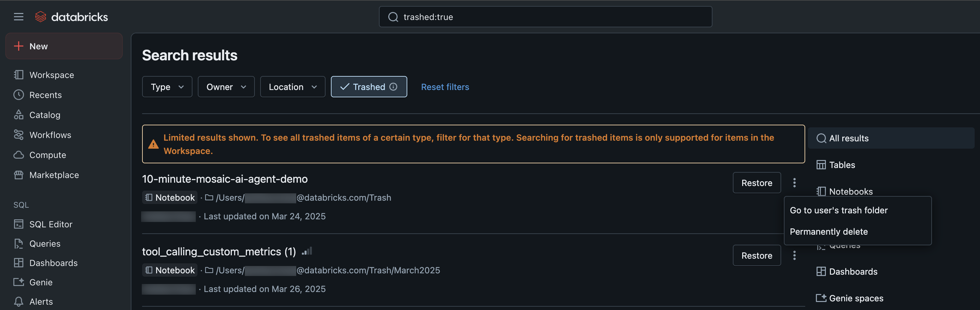Open the Workspace sidebar icon
The width and height of the screenshot is (980, 310).
(x=51, y=75)
